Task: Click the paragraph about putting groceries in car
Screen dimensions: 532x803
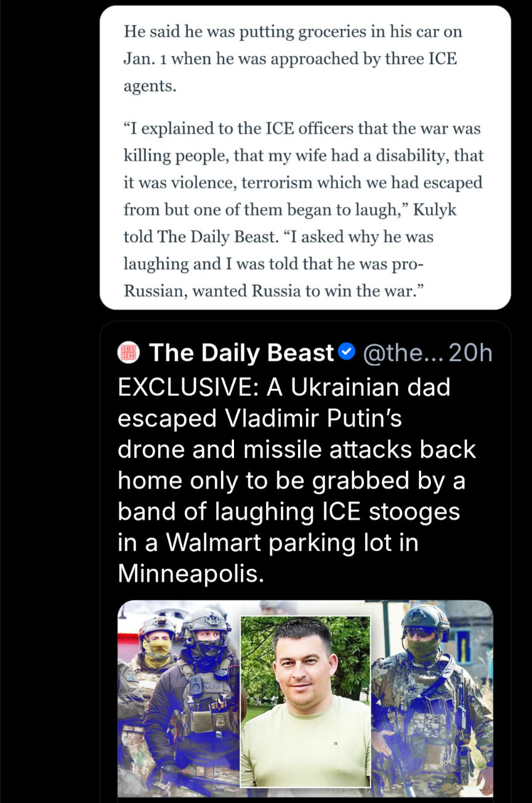Action: tap(292, 59)
